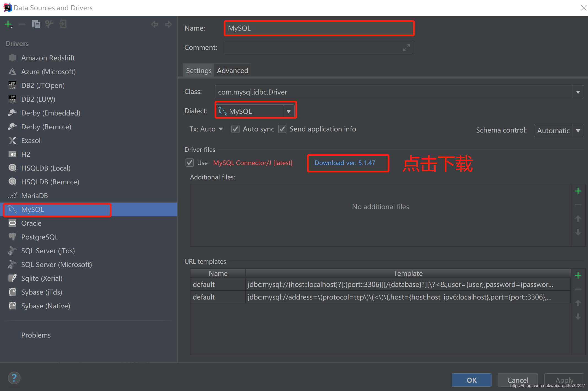Select the jdbc:mysql://{host::localhost} template row

[380, 284]
